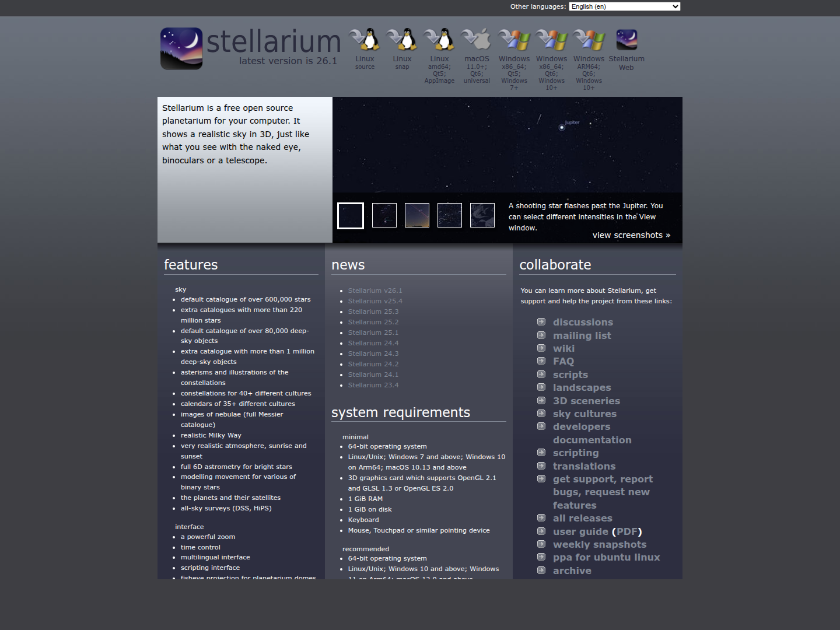Download Windows x86_64 Qt6 icon
Image resolution: width=840 pixels, height=630 pixels.
tap(551, 40)
